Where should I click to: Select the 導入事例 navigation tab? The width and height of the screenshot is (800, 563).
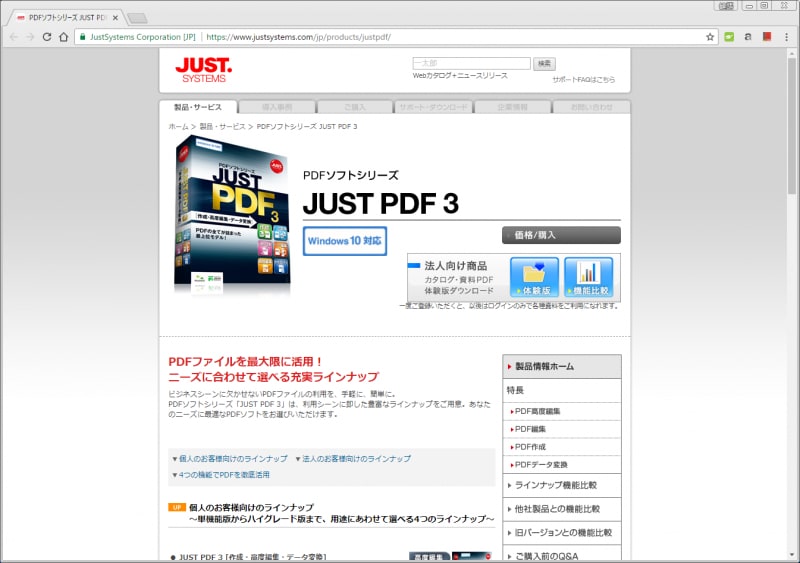point(277,107)
